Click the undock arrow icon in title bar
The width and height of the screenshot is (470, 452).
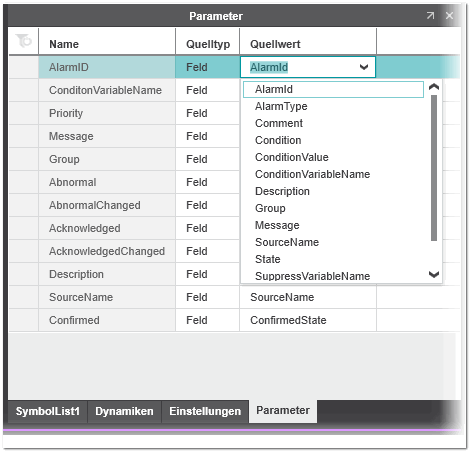pos(430,16)
